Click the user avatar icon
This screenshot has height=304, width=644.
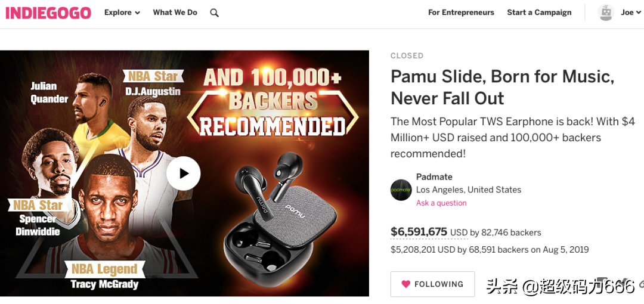coord(606,13)
